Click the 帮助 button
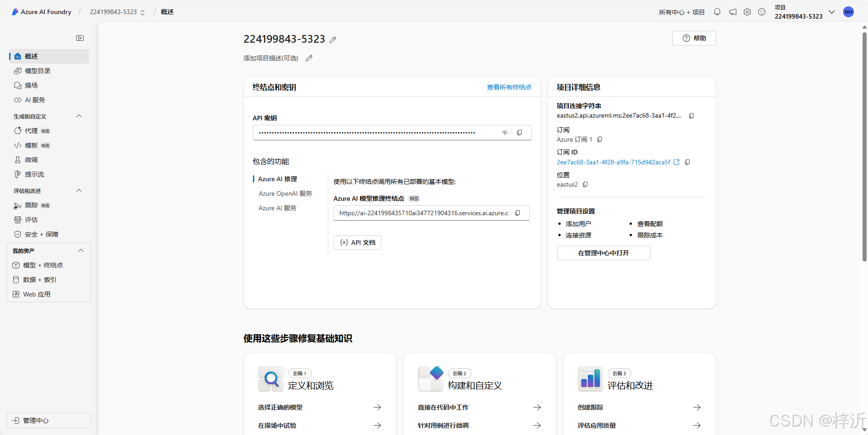868x435 pixels. pos(694,38)
